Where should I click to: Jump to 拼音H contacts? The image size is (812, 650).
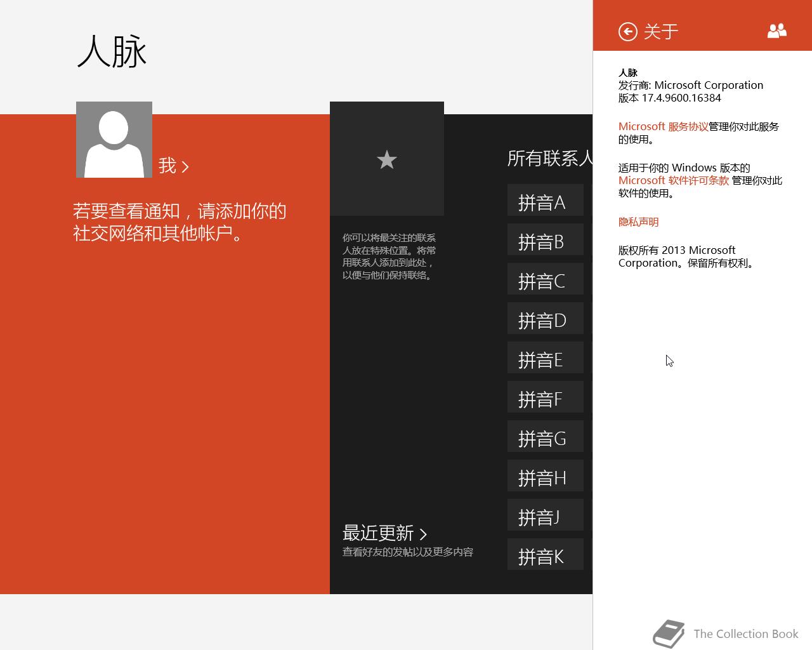[546, 475]
